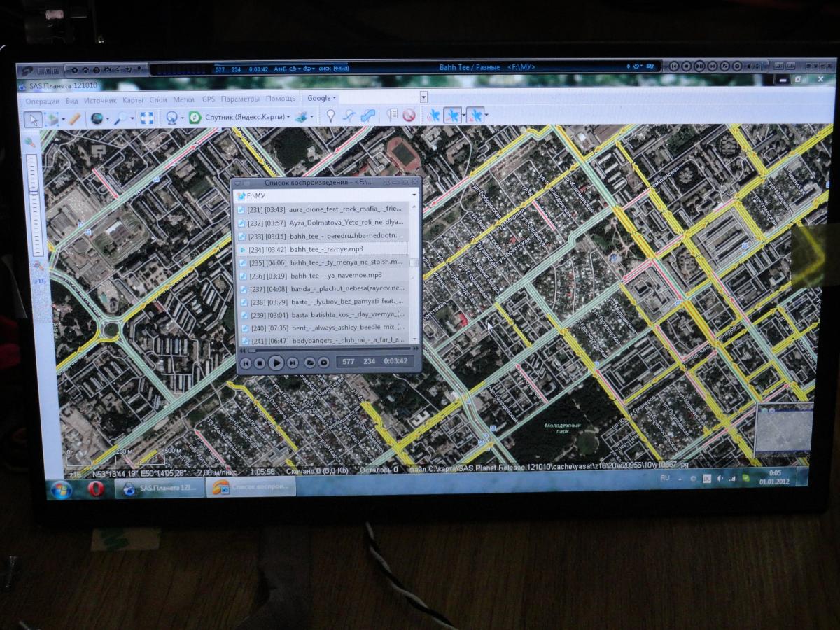Select the arrow cursor tool in toolbar
This screenshot has width=840, height=630.
point(33,118)
